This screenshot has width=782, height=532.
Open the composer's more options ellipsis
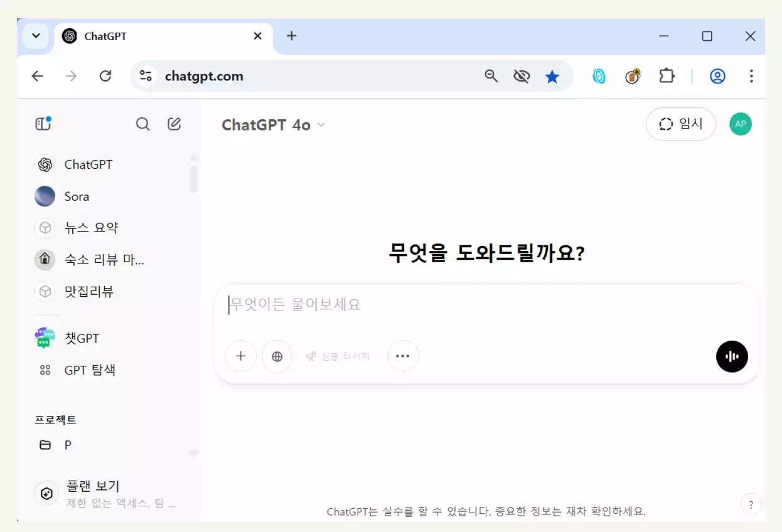pos(403,356)
